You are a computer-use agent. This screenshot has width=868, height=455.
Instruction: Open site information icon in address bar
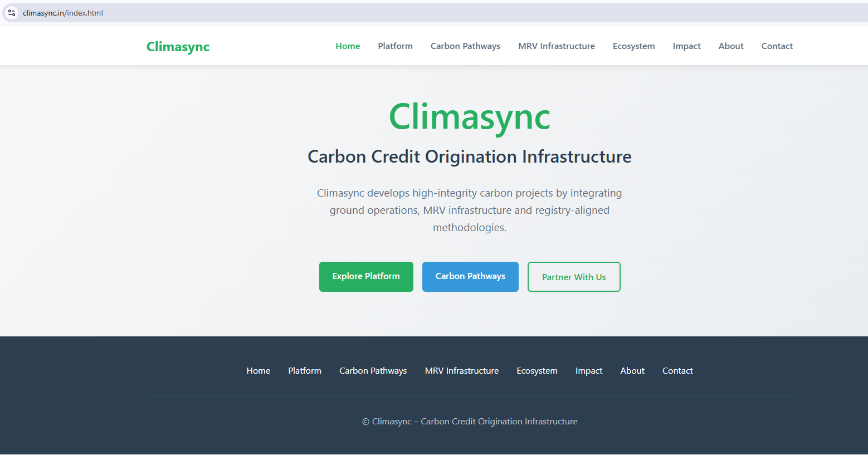[12, 13]
